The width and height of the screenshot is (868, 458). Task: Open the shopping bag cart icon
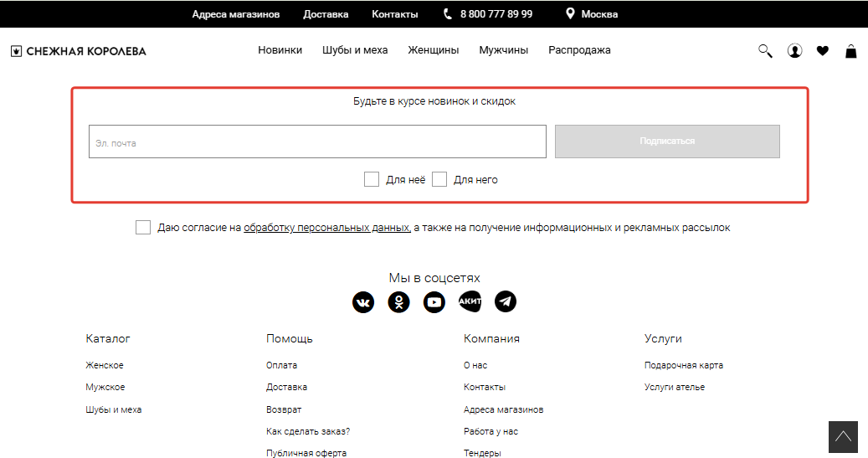pos(850,52)
